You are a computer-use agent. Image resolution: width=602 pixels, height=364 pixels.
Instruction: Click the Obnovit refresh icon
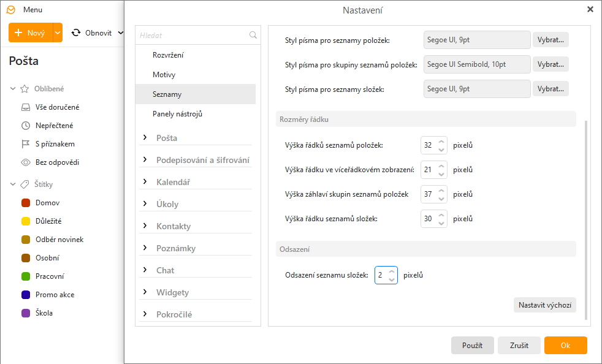(x=76, y=32)
